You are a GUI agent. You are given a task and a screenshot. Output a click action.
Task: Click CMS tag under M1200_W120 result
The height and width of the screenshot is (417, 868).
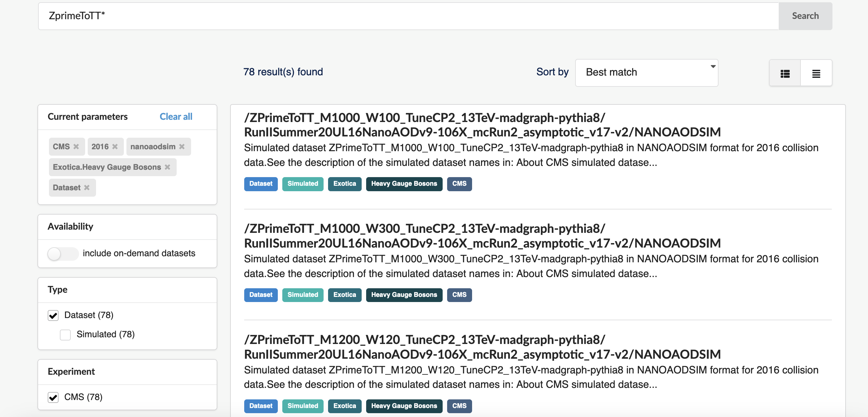tap(459, 406)
